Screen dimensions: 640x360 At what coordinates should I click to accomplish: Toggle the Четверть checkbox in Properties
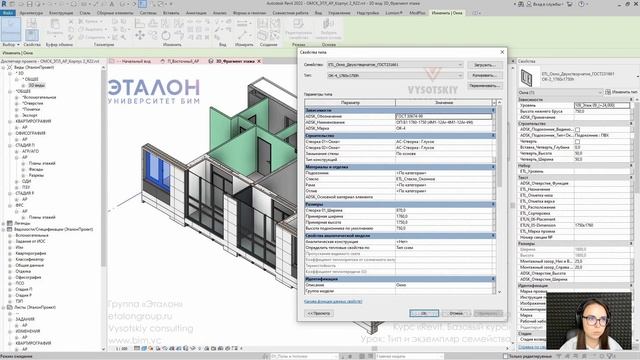pyautogui.click(x=577, y=142)
